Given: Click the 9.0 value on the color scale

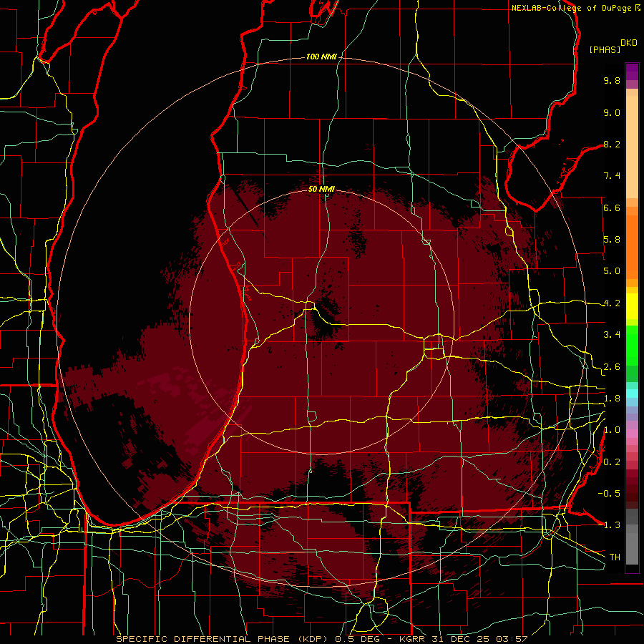Looking at the screenshot, I should [612, 112].
